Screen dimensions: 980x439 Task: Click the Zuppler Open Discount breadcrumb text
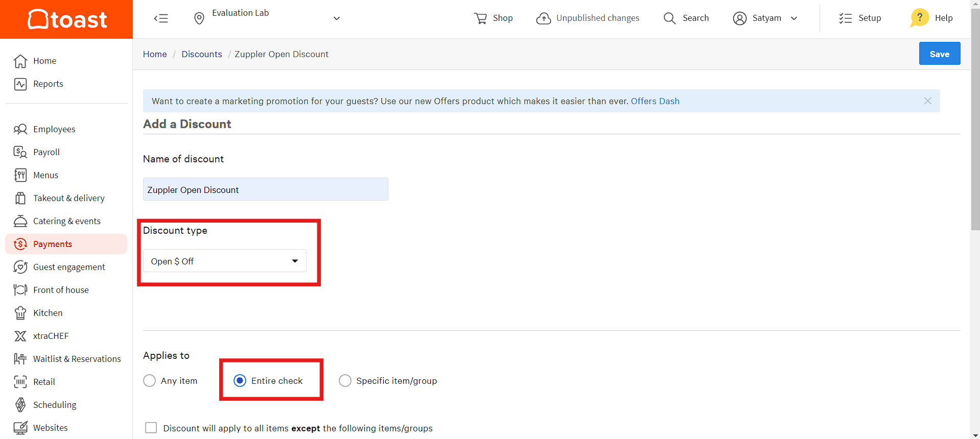[x=282, y=54]
